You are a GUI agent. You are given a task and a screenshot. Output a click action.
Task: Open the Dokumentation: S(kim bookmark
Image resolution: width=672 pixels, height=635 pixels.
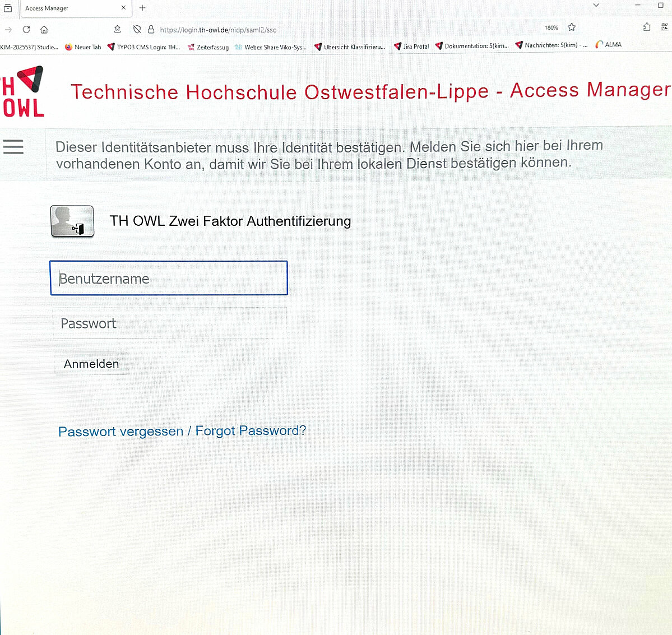[x=472, y=46]
